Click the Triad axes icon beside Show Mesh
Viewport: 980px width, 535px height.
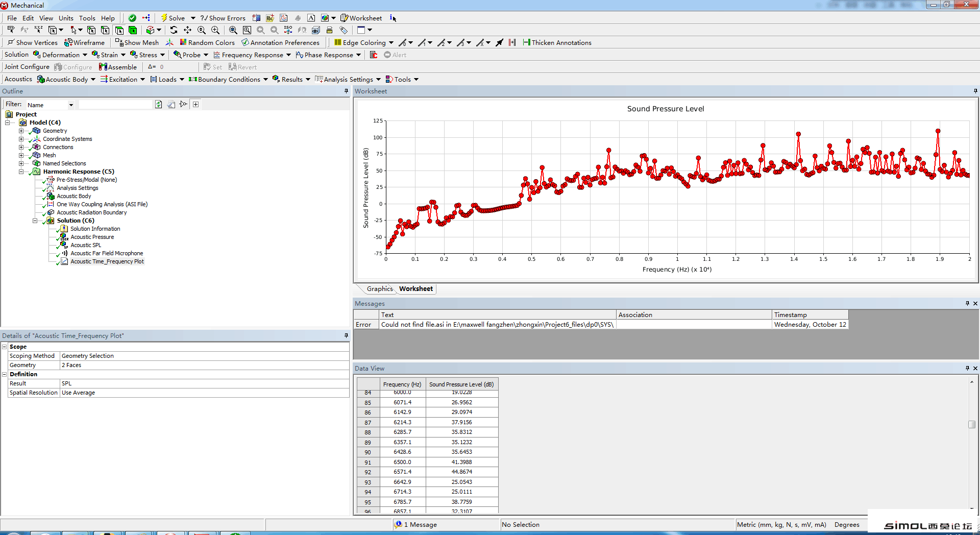(169, 42)
